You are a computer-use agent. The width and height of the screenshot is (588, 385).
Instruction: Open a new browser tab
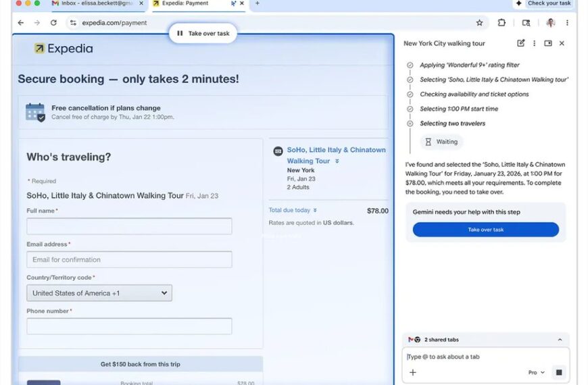[x=258, y=3]
